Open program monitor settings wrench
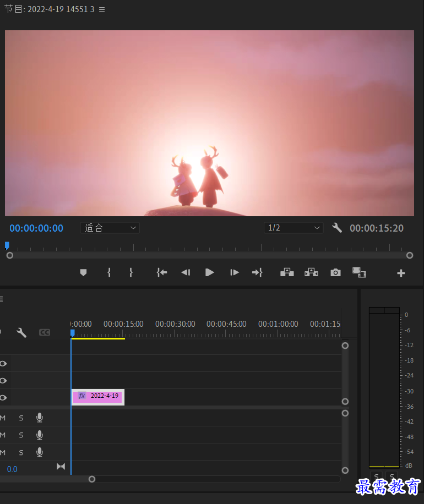Screen dimensions: 424x504 tap(337, 228)
